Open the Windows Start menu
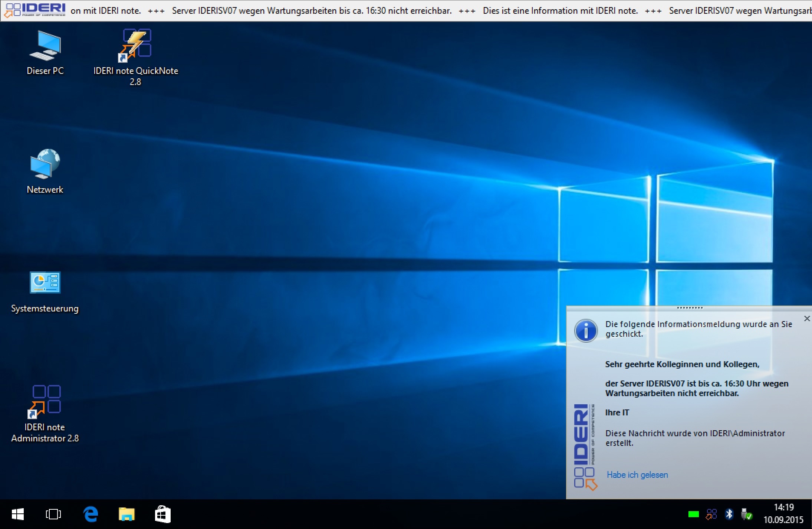Image resolution: width=812 pixels, height=529 pixels. (x=17, y=515)
